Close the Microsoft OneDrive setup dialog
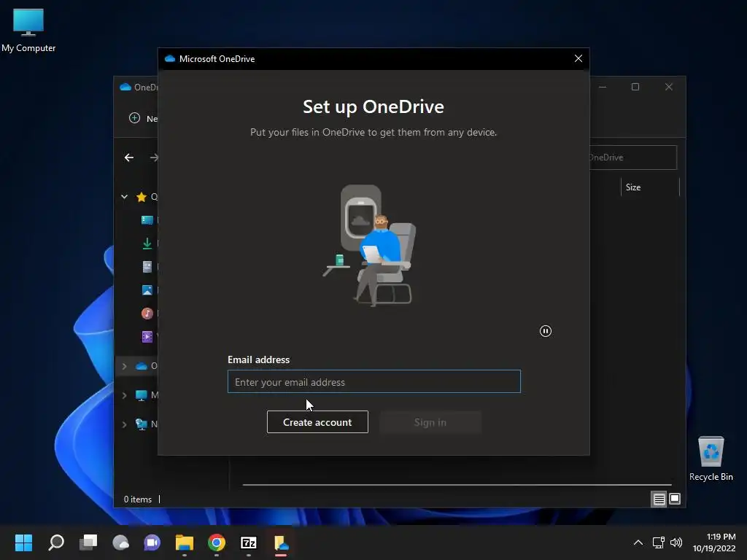This screenshot has width=747, height=560. (578, 58)
